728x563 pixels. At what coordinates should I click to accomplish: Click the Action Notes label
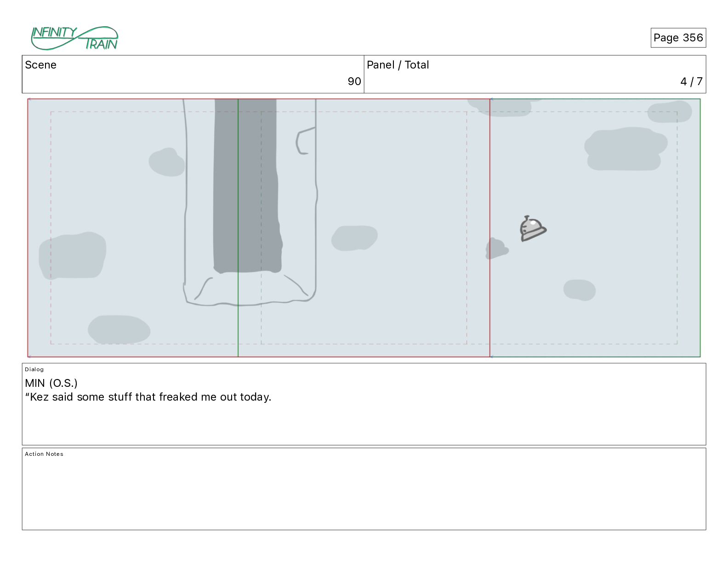tap(44, 454)
